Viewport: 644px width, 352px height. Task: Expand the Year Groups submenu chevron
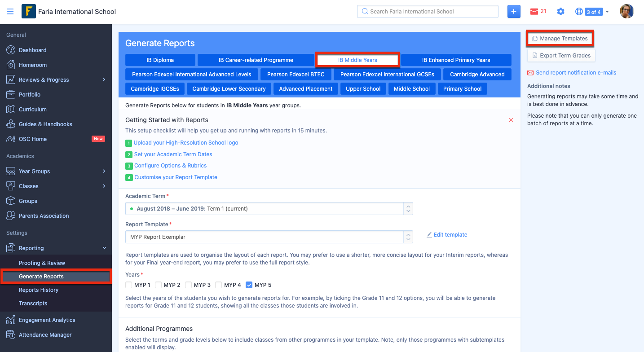(104, 171)
